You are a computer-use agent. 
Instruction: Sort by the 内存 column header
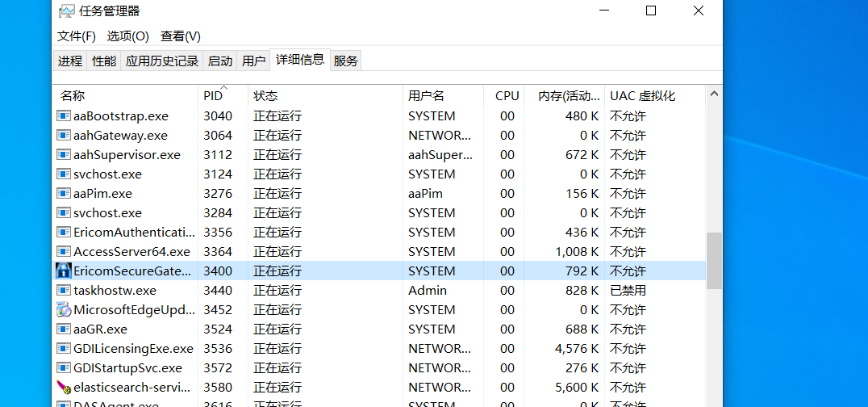pyautogui.click(x=568, y=96)
